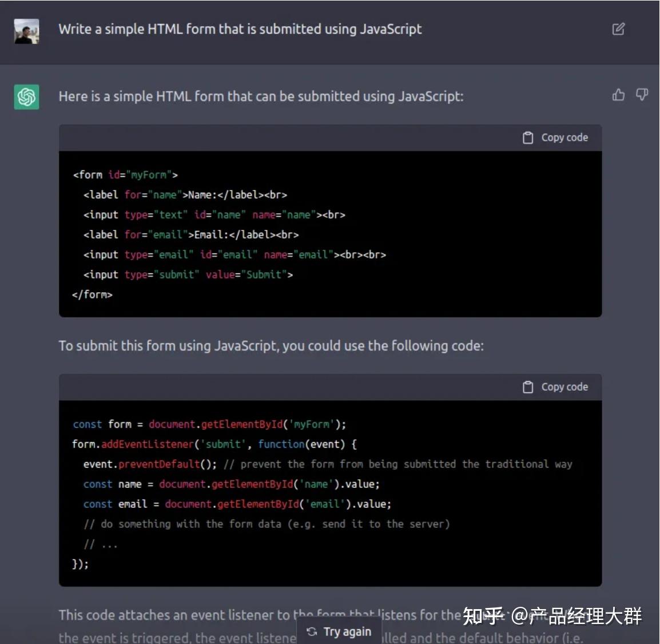The width and height of the screenshot is (660, 644).
Task: Give the response a thumbs down
Action: [642, 95]
